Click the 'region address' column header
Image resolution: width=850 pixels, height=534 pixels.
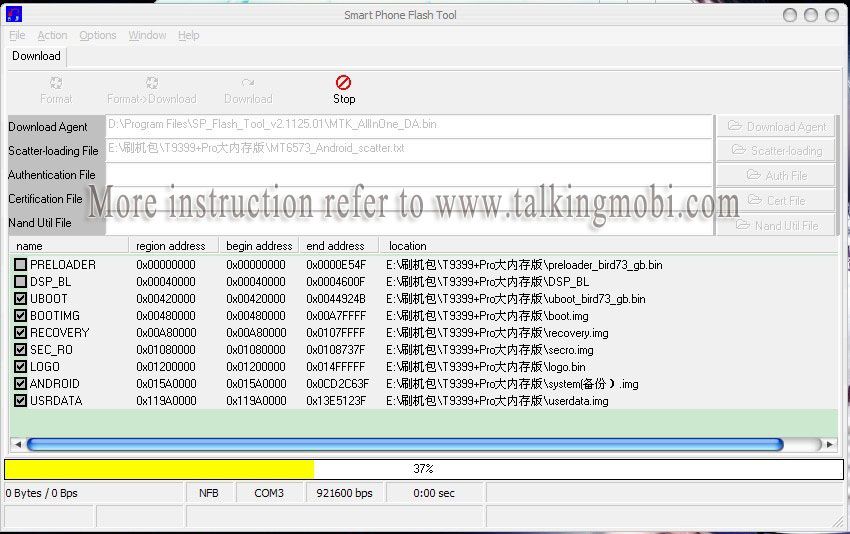point(173,246)
